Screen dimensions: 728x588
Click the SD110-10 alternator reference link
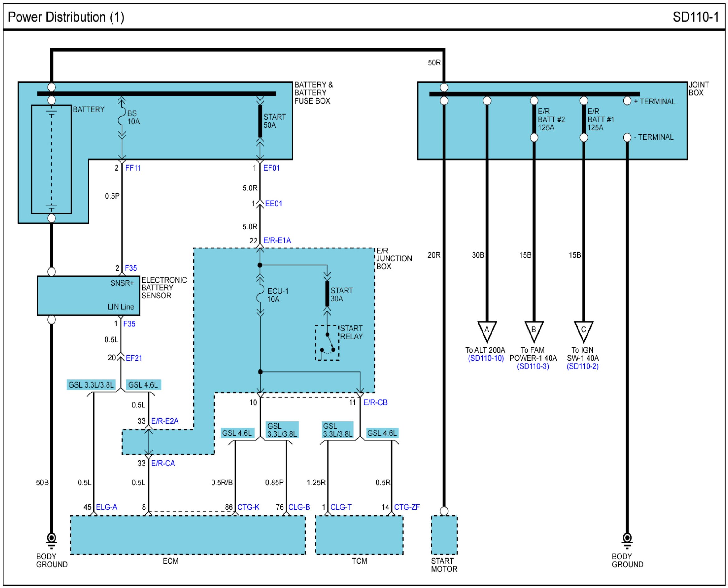tap(486, 358)
